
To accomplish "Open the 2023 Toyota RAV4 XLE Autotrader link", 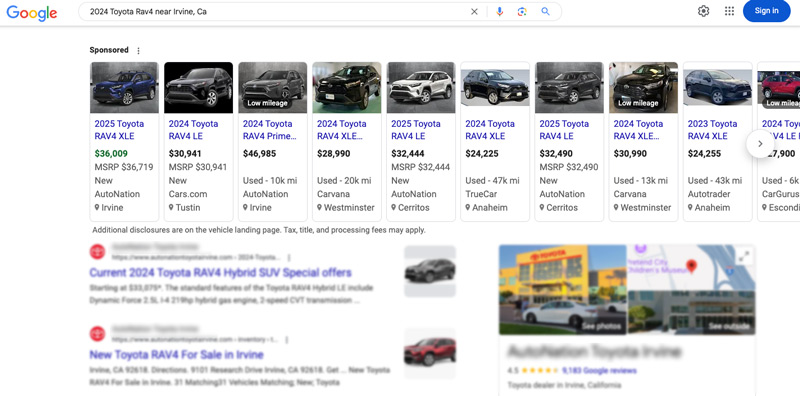I will 712,130.
